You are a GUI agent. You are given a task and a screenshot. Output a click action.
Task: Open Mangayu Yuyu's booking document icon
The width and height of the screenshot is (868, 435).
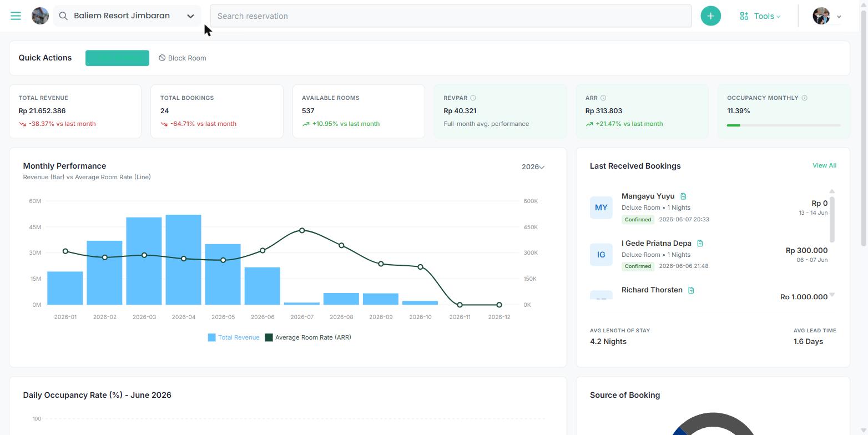coord(683,196)
